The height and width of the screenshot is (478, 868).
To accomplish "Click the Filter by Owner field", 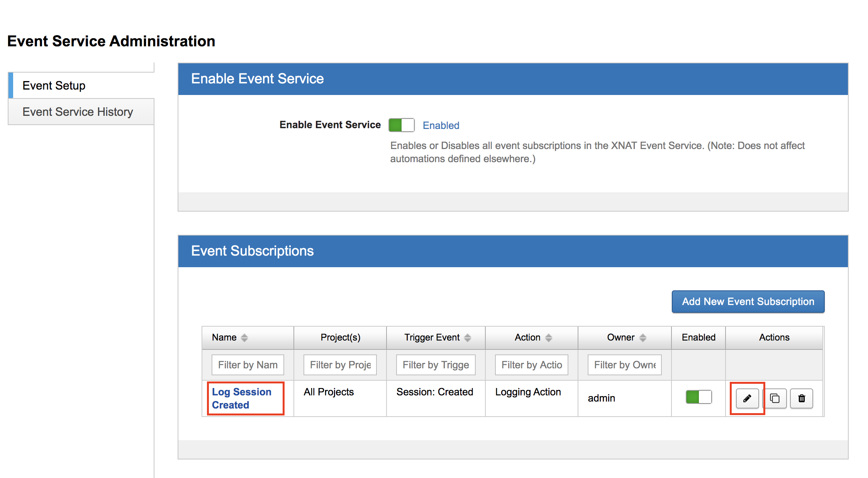I will click(x=624, y=365).
